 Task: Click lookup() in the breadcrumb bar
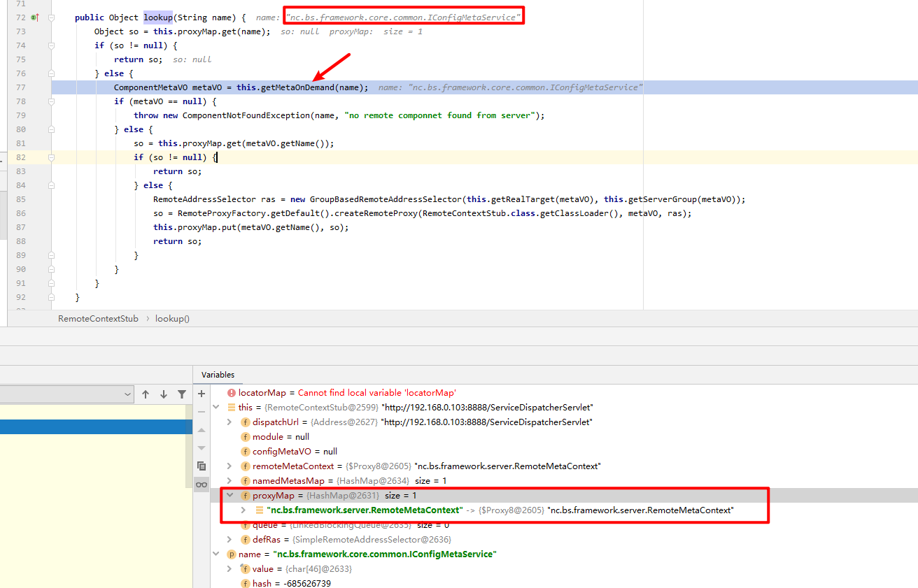[x=172, y=319]
